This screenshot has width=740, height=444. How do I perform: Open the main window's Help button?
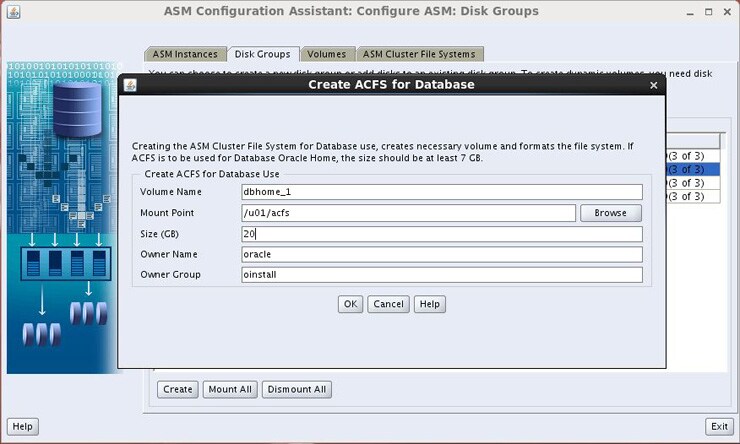pyautogui.click(x=22, y=426)
